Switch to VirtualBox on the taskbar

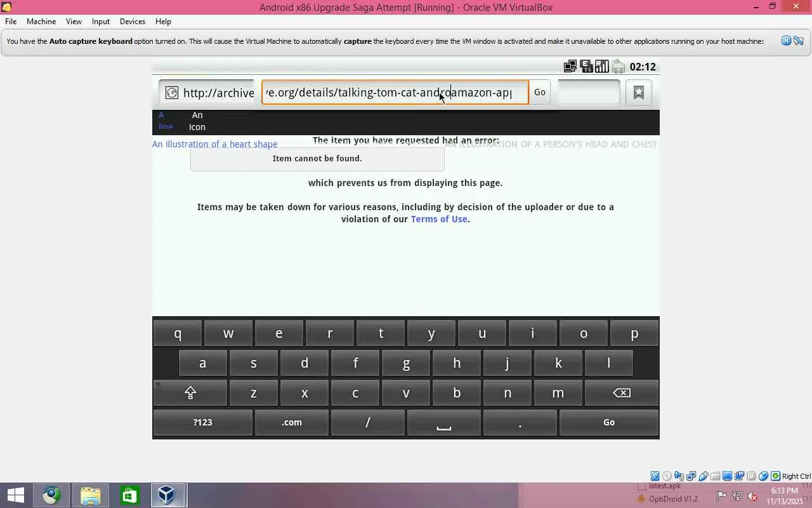(167, 495)
